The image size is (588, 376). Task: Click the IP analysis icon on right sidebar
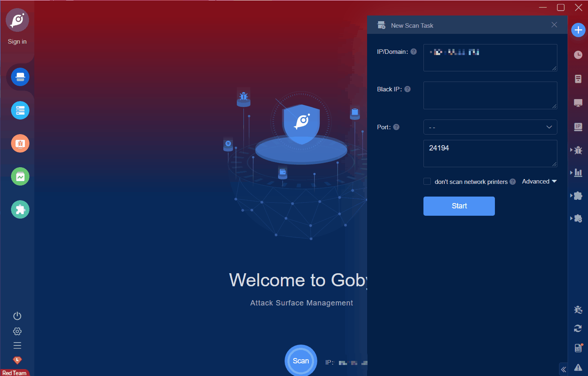[x=578, y=127]
